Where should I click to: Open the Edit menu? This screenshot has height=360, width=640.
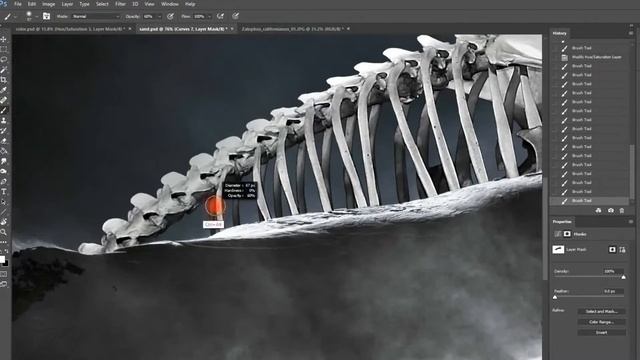click(32, 4)
